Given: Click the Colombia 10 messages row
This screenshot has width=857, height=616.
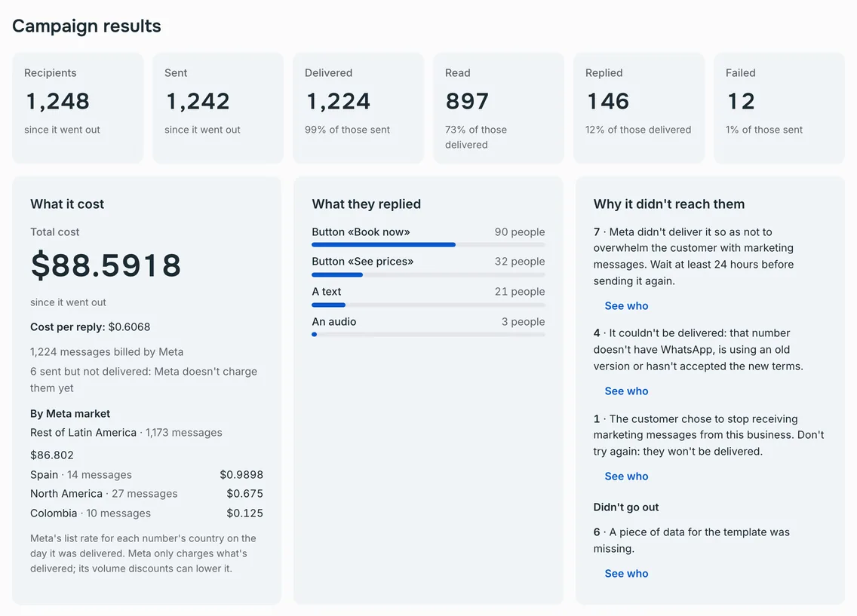Looking at the screenshot, I should (146, 513).
